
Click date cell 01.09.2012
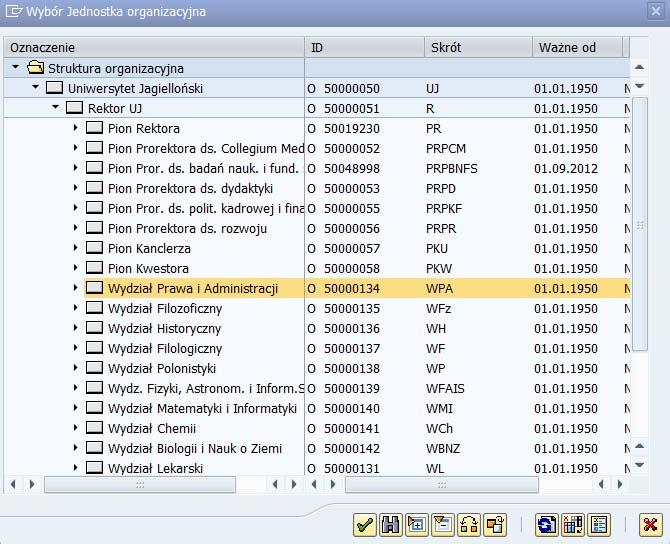(566, 168)
